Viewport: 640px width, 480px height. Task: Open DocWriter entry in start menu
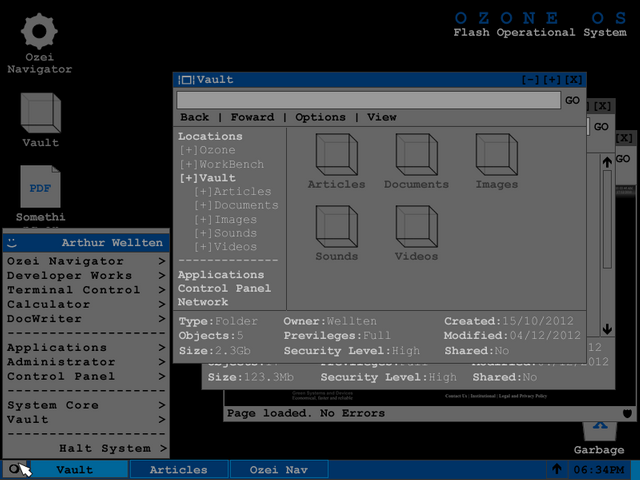coord(86,319)
